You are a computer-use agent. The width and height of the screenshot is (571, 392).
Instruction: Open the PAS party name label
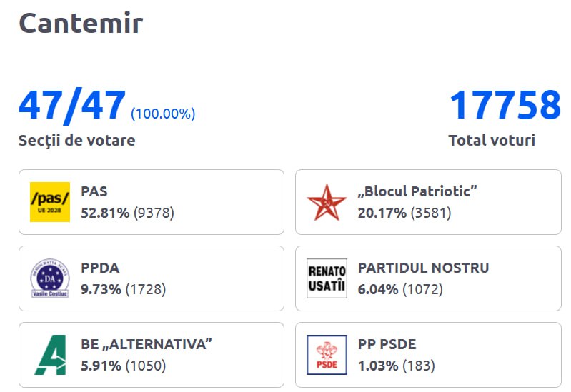94,191
